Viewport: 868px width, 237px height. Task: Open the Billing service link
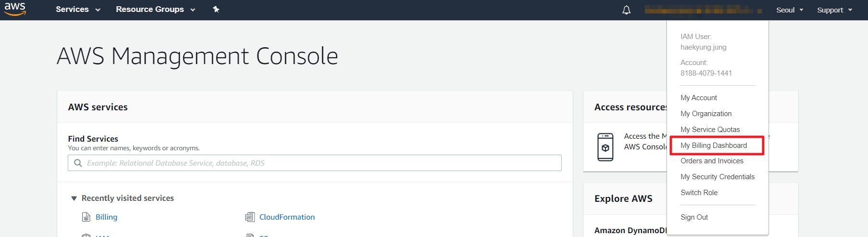[106, 217]
